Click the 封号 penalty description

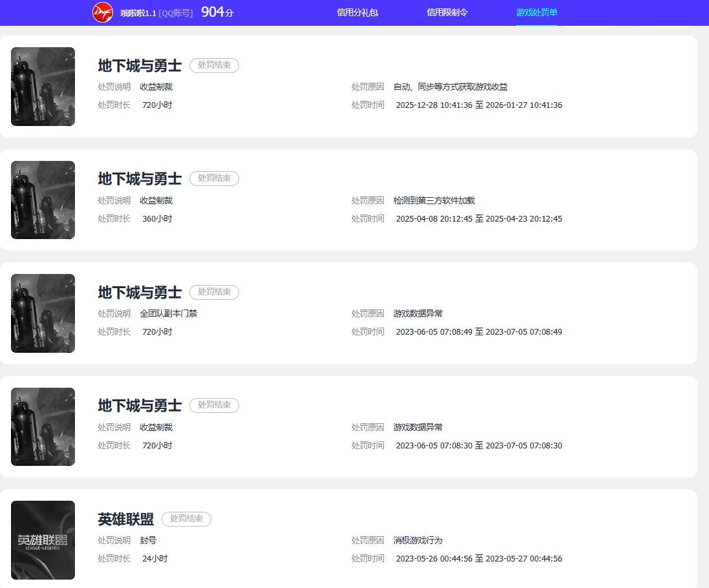click(x=148, y=541)
